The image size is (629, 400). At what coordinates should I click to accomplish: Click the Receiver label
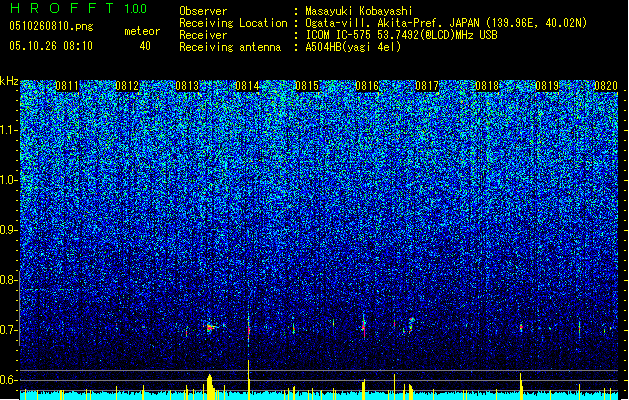[203, 35]
